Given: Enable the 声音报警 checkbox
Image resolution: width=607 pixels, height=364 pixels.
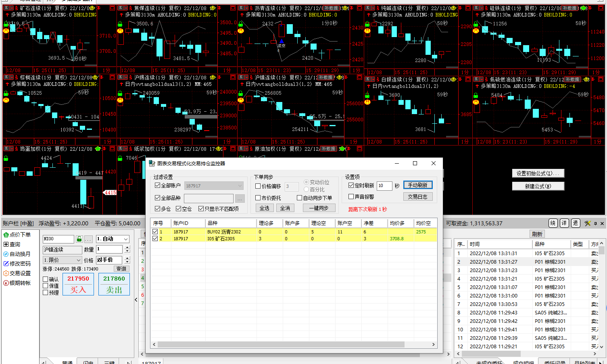Looking at the screenshot, I should click(351, 197).
